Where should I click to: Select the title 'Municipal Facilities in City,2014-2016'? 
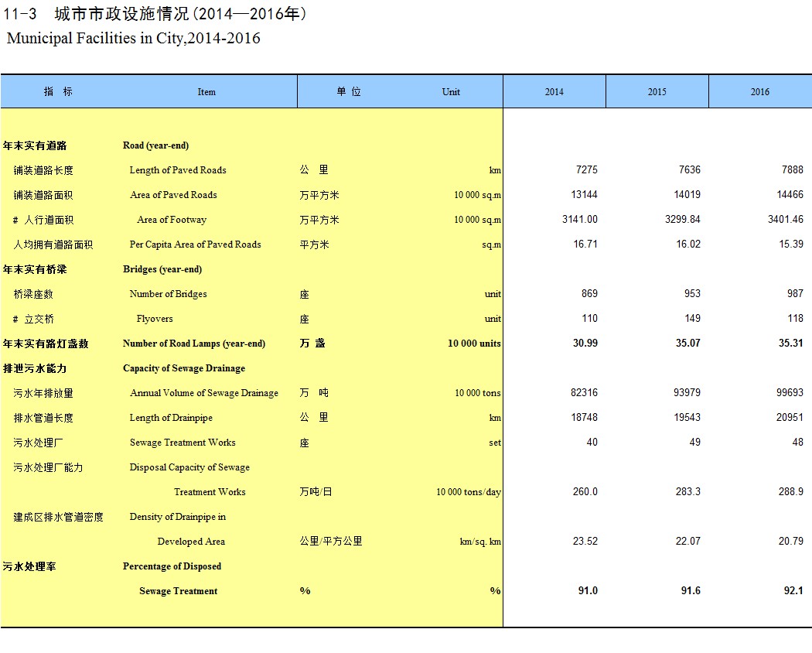click(x=134, y=39)
